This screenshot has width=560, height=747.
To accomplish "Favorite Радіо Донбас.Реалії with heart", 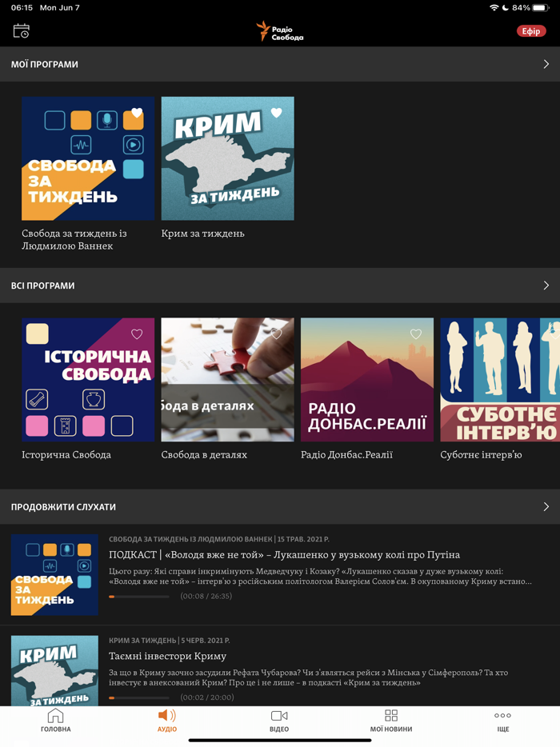I will (416, 334).
